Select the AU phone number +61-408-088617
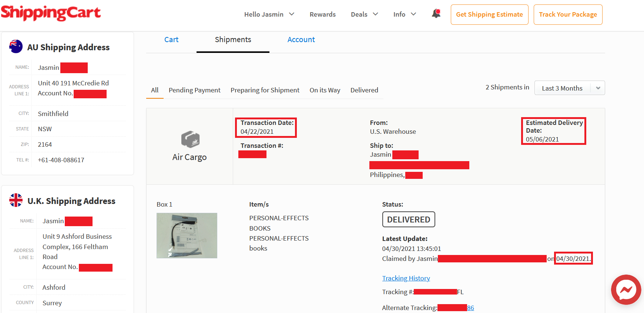Viewport: 644px width, 313px height. pyautogui.click(x=61, y=160)
